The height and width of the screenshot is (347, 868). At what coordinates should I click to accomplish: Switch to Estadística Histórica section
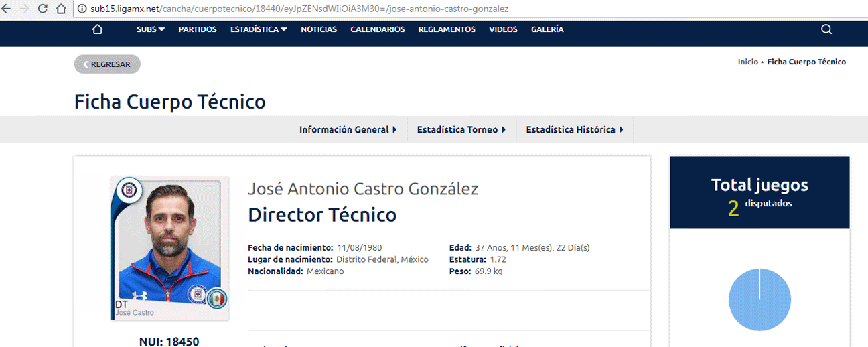click(574, 129)
